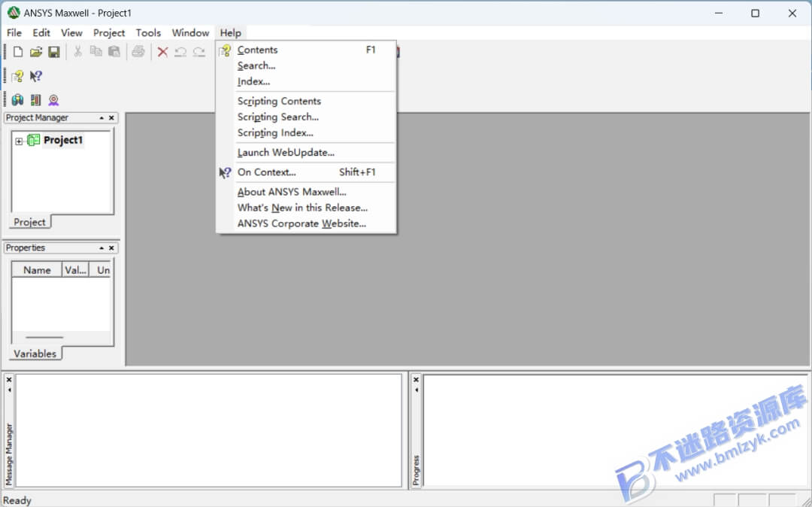Click the Open folder toolbar icon

pyautogui.click(x=36, y=52)
